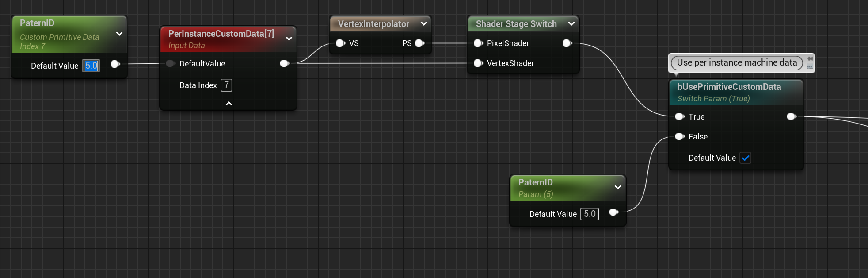Image resolution: width=868 pixels, height=278 pixels.
Task: Click the VertexInterpolator node chevron
Action: click(424, 23)
